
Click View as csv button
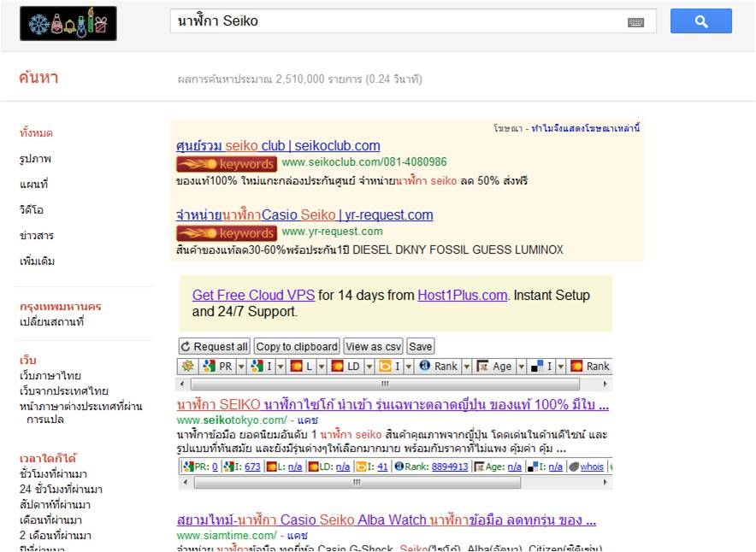(373, 346)
